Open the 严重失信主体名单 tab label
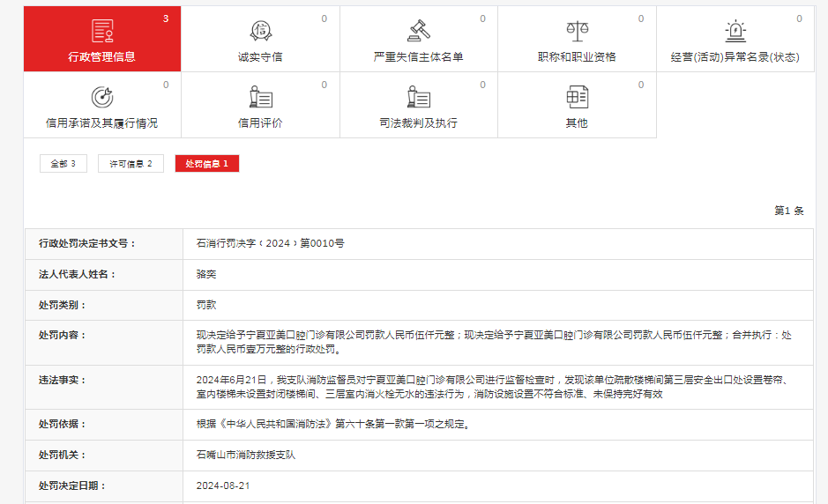 pyautogui.click(x=418, y=57)
